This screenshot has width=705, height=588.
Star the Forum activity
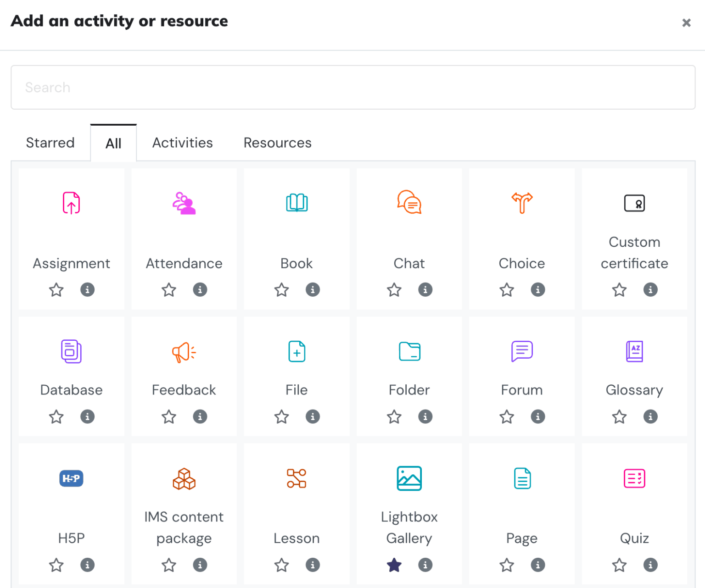click(507, 416)
